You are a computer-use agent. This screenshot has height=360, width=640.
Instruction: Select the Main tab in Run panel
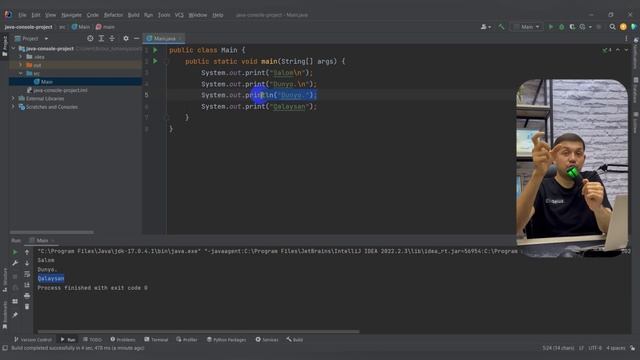pyautogui.click(x=42, y=240)
